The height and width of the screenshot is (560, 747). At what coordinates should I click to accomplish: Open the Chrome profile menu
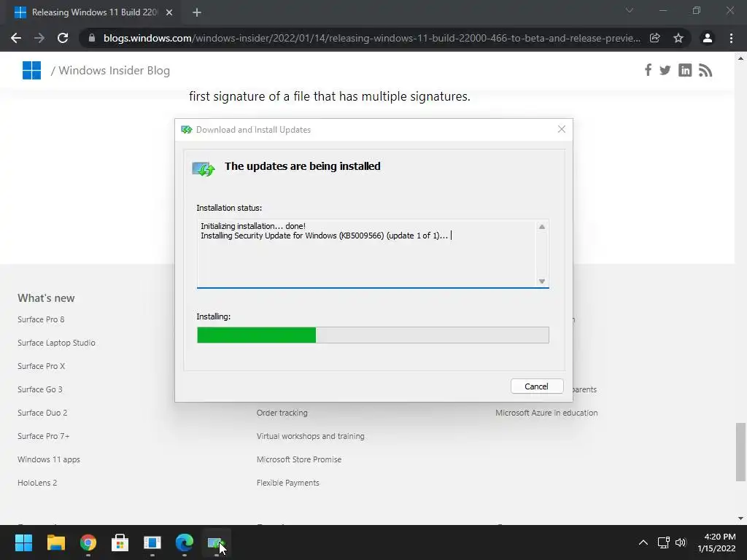point(708,38)
